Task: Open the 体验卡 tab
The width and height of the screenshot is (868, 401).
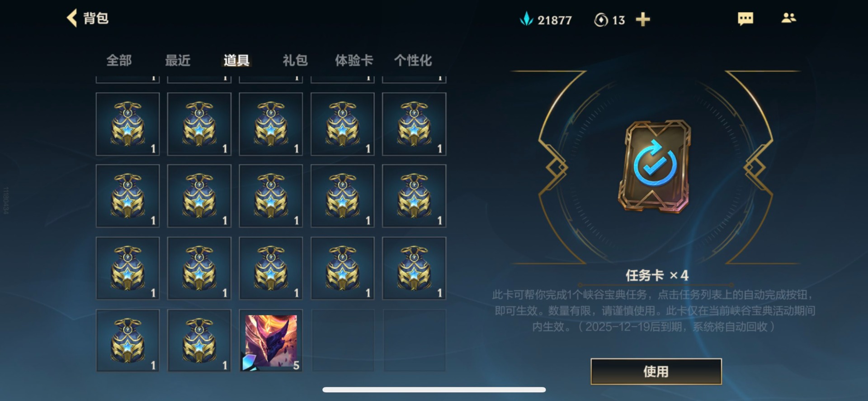Action: tap(354, 60)
